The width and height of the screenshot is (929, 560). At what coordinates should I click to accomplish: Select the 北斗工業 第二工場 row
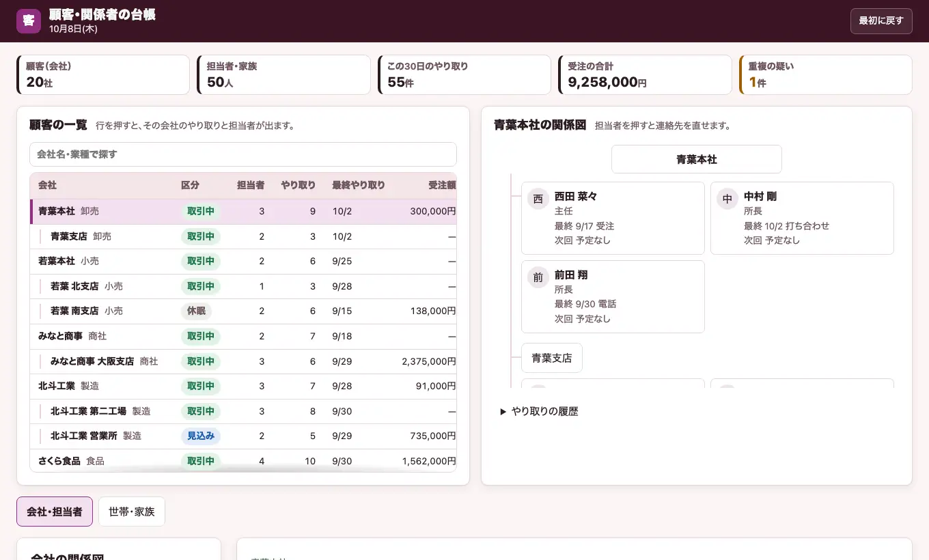(243, 411)
